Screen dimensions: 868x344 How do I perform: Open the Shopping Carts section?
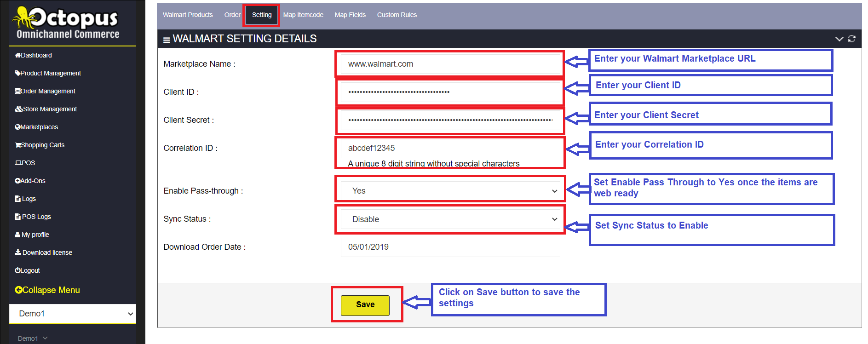43,145
